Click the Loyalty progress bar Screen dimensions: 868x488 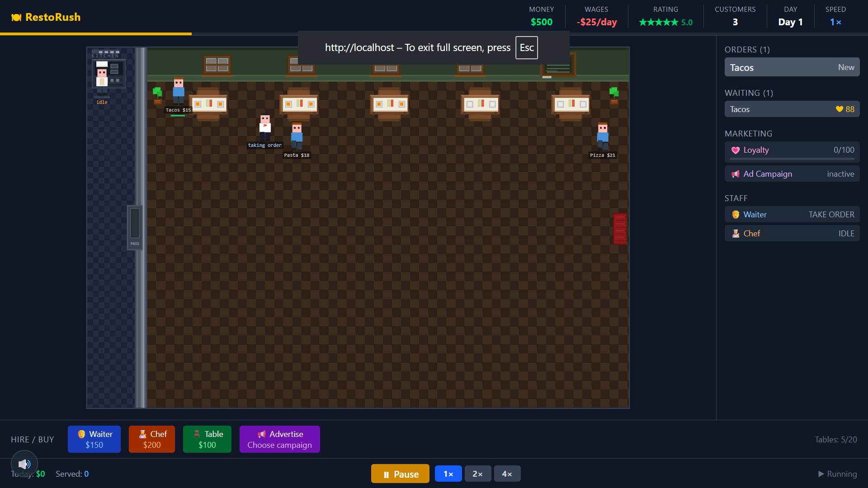792,159
